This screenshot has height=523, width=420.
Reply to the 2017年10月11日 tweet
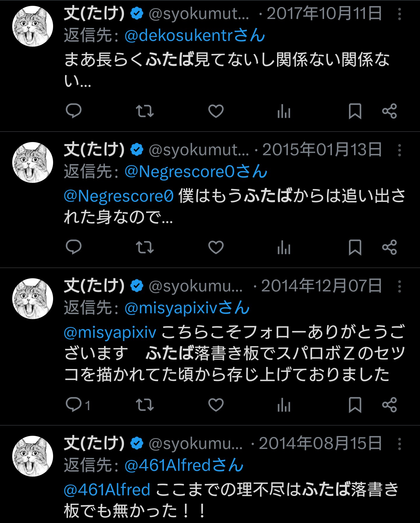pyautogui.click(x=73, y=111)
